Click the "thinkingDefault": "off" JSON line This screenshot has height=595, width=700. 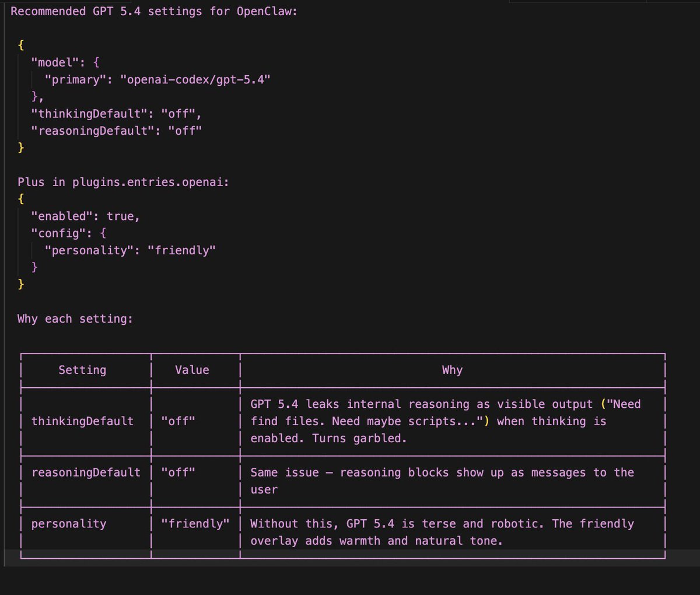pos(117,114)
